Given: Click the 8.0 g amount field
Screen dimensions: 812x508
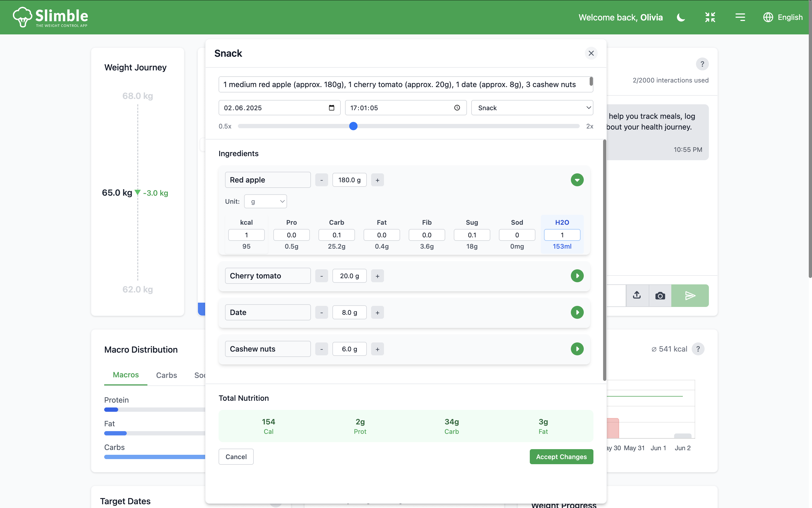Looking at the screenshot, I should click(x=349, y=312).
